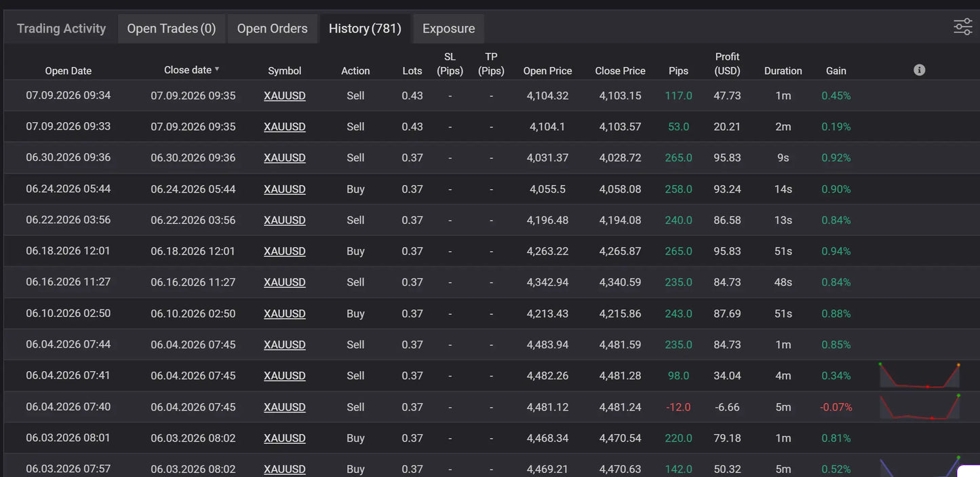Open XAUUSD link for 06.24.2026 05:44 trade
The width and height of the screenshot is (980, 477).
284,189
